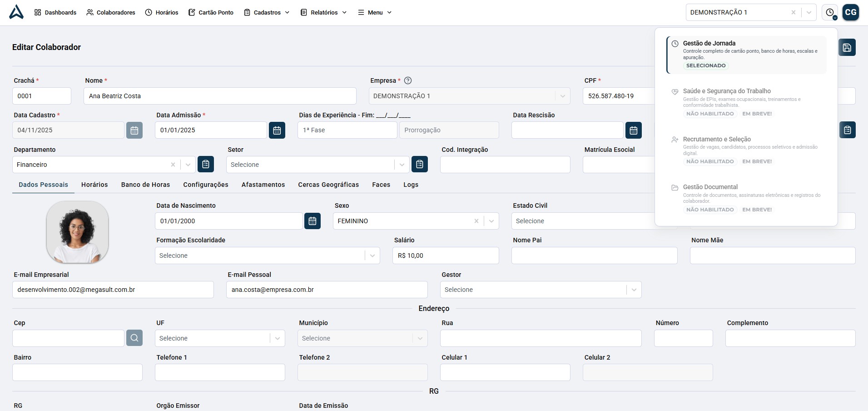
Task: Click the CPF input field
Action: 618,96
